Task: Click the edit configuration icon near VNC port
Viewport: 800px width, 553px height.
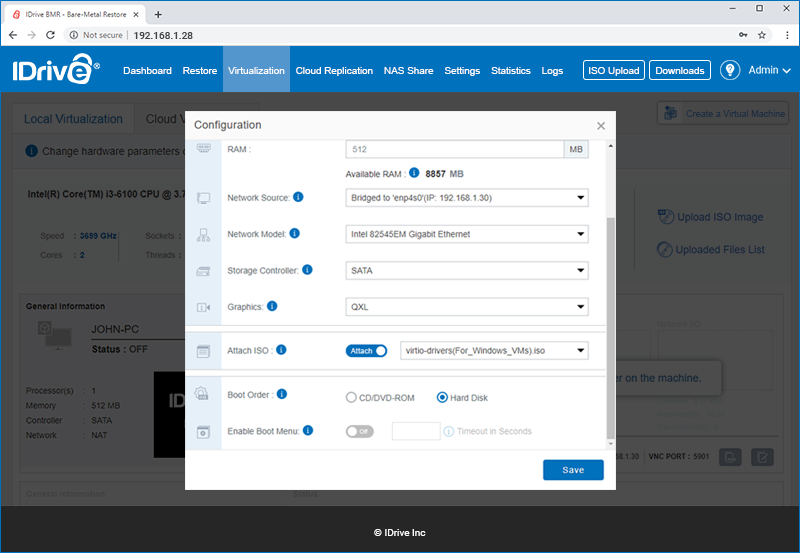Action: (x=762, y=457)
